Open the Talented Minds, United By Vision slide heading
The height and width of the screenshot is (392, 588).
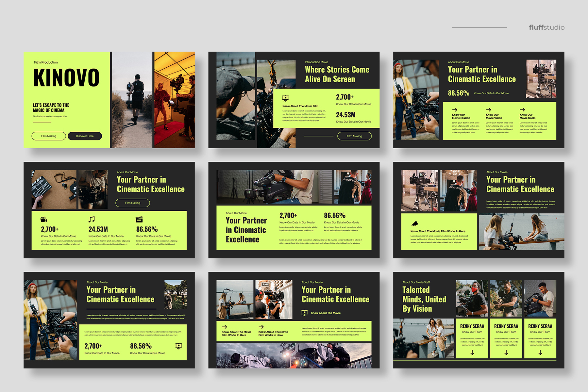[424, 299]
